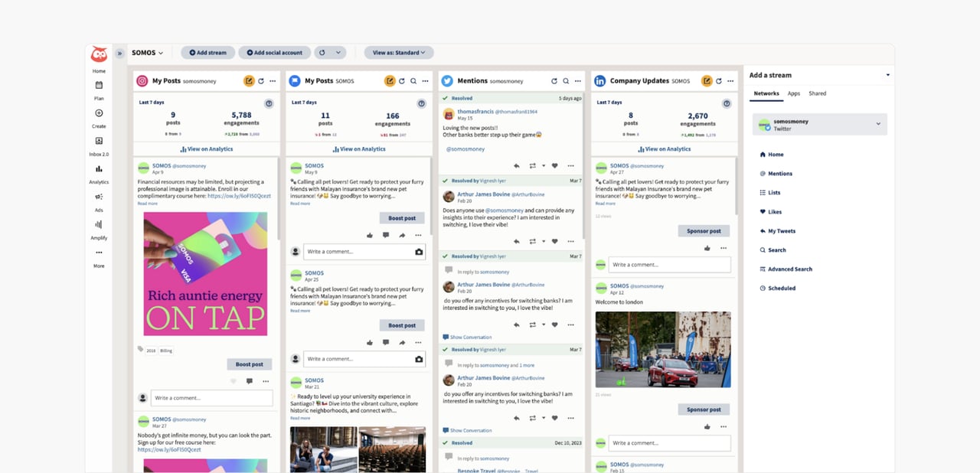
Task: Boost the SOMOS pet insurance Facebook post
Action: point(402,217)
